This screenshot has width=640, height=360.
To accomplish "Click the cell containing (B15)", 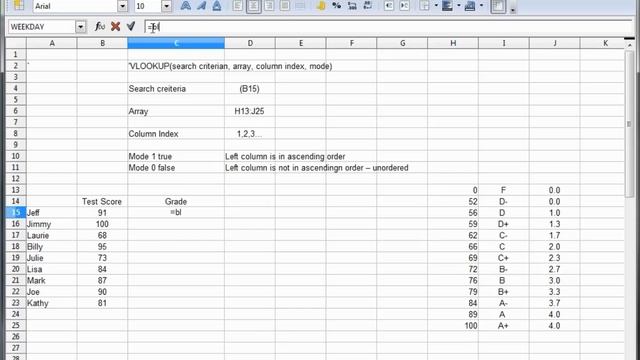I will tap(249, 89).
